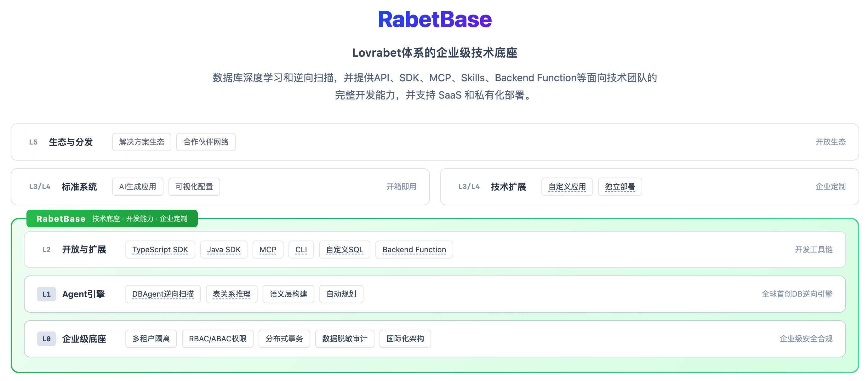Click the 合作伙伴网络 tag
This screenshot has width=868, height=381.
coord(206,142)
